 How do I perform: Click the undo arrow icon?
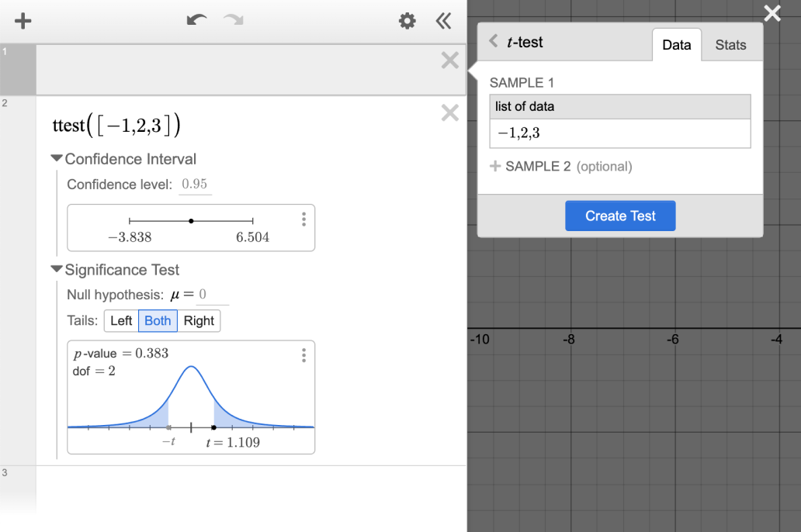[x=197, y=20]
